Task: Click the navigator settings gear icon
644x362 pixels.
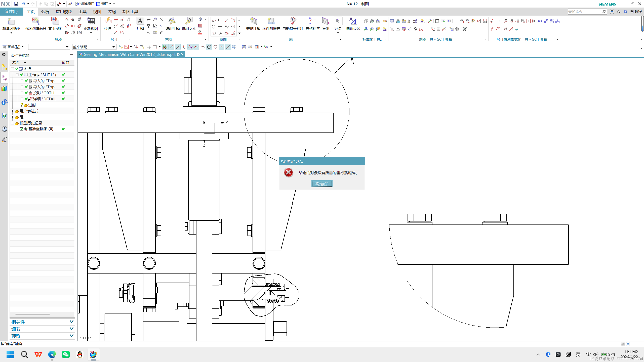Action: point(4,55)
